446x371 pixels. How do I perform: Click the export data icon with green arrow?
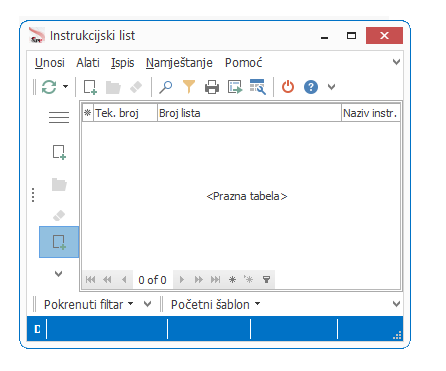pyautogui.click(x=235, y=87)
